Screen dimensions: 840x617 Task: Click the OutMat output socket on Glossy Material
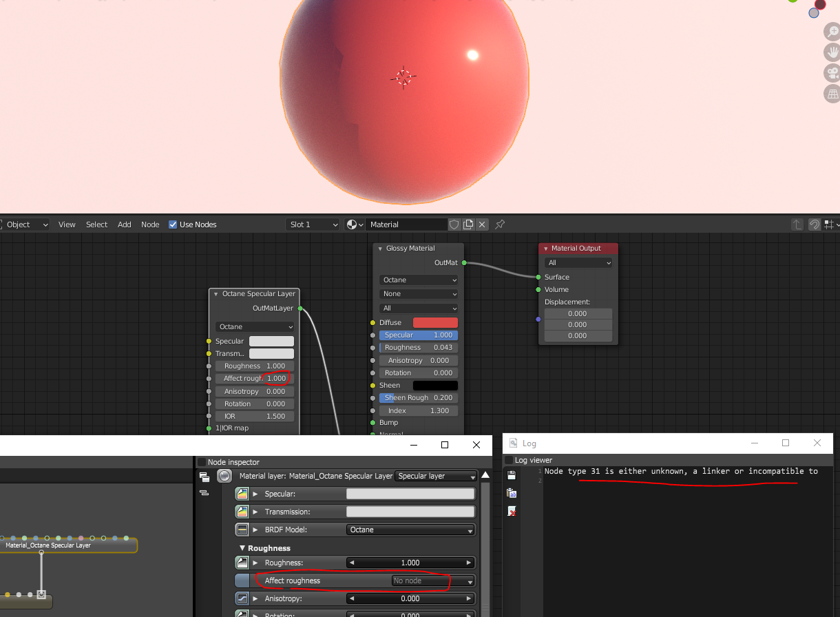(x=464, y=262)
